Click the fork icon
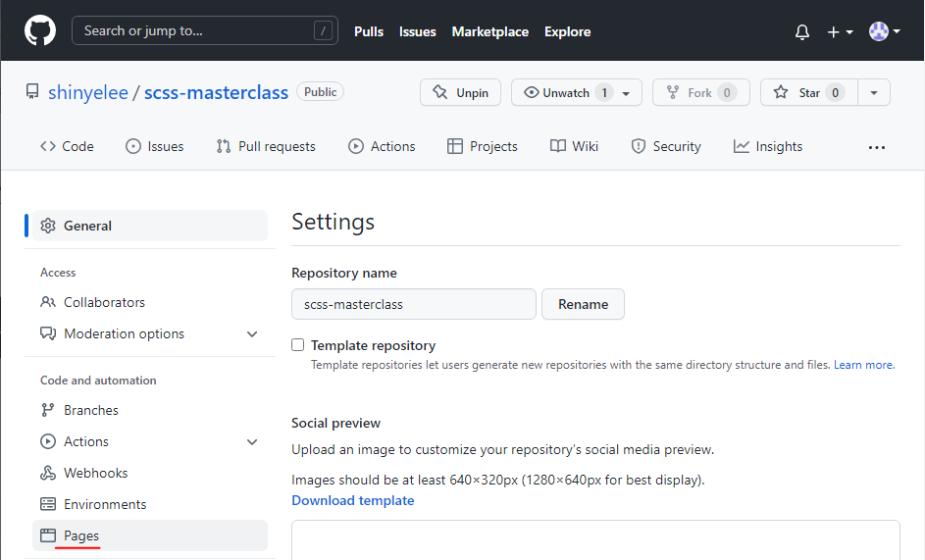The width and height of the screenshot is (925, 560). 673,92
